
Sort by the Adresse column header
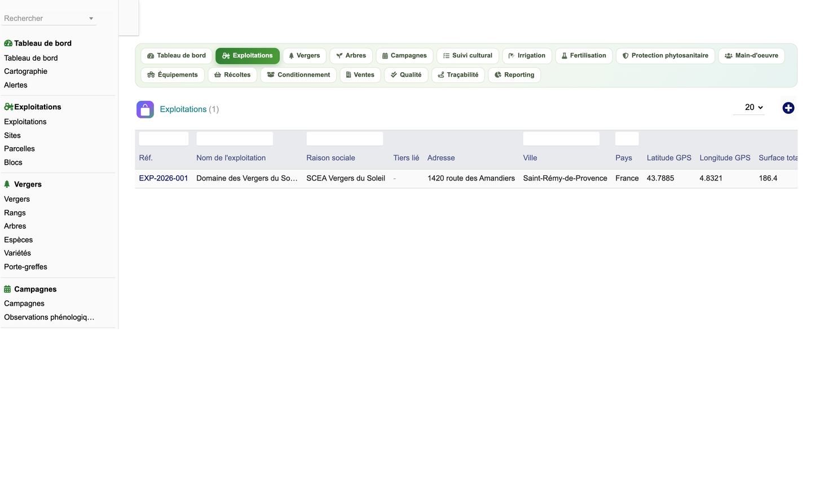click(441, 158)
